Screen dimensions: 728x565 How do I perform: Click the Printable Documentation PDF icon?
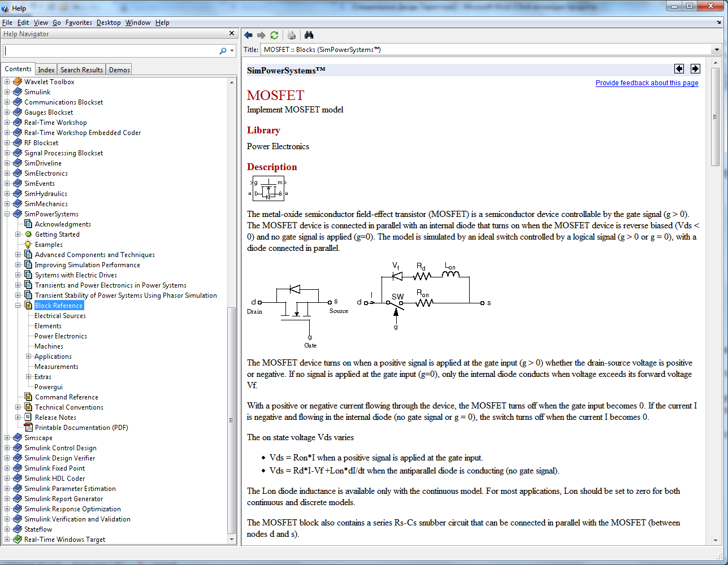28,428
